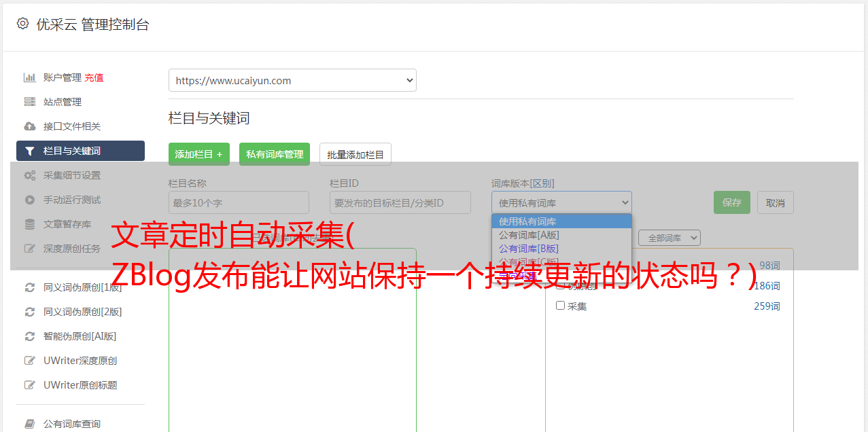
Task: Tick the 采集 checkbox
Action: tap(561, 306)
